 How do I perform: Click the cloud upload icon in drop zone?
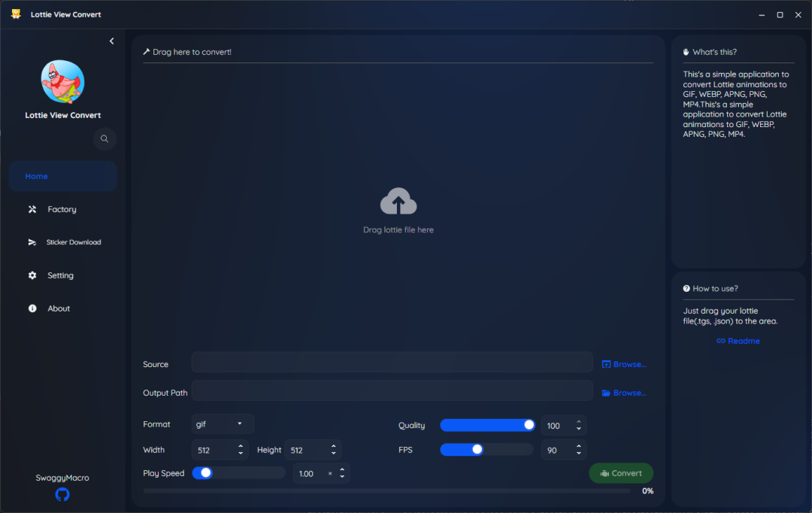pos(398,200)
